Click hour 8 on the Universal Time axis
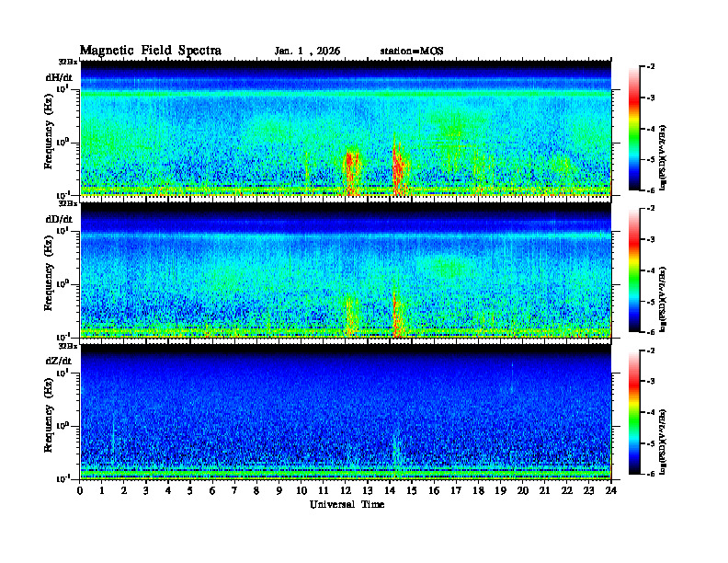This screenshot has height=563, width=728. pos(257,491)
